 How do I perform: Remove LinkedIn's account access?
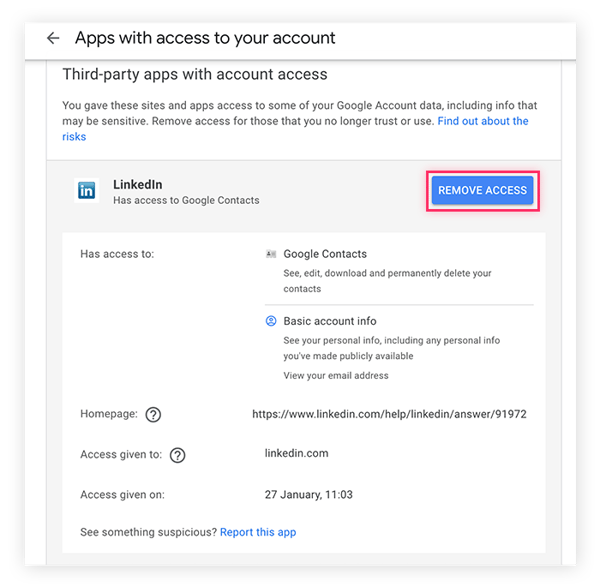point(482,190)
